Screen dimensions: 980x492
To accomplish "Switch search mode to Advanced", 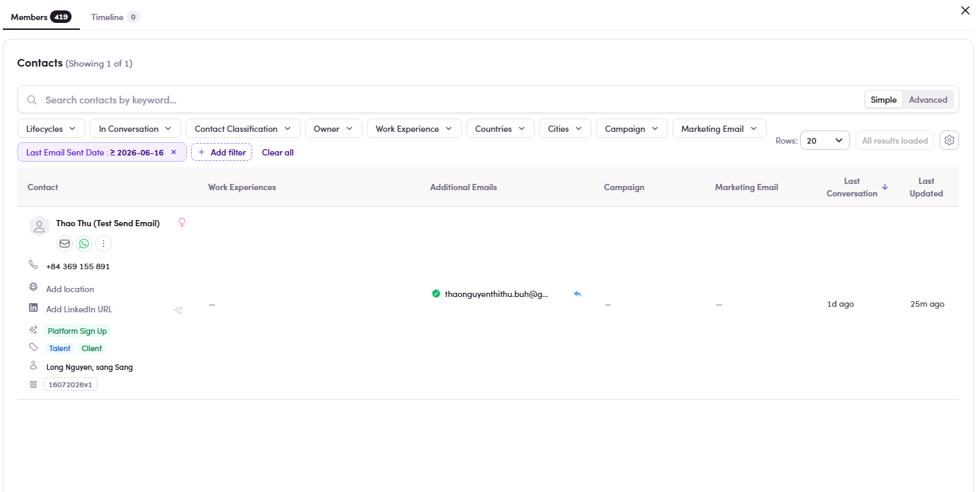I will tap(928, 100).
